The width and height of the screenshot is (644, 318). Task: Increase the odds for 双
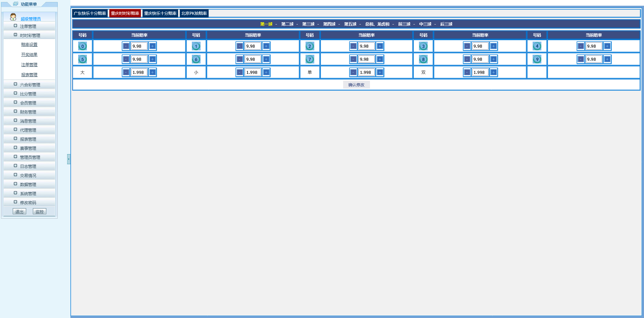tap(493, 73)
